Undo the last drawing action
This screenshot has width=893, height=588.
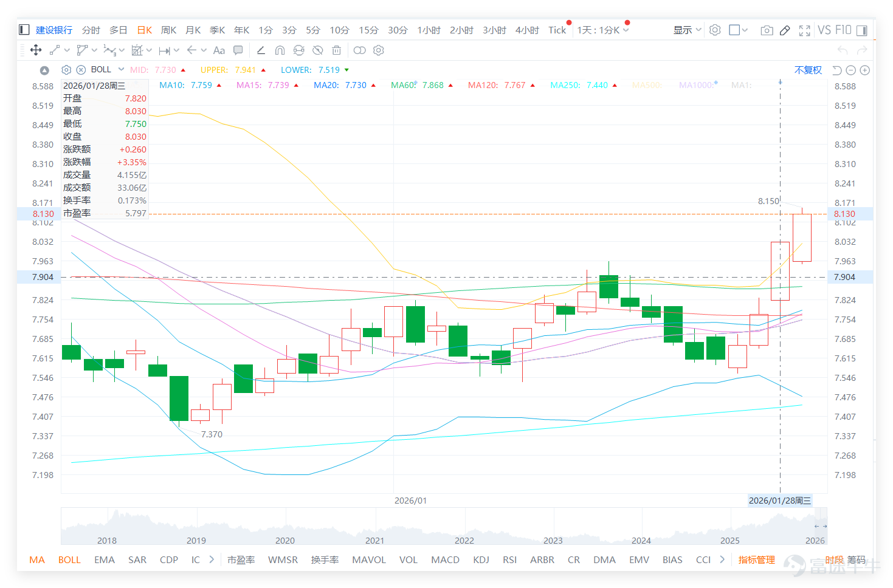tap(843, 50)
